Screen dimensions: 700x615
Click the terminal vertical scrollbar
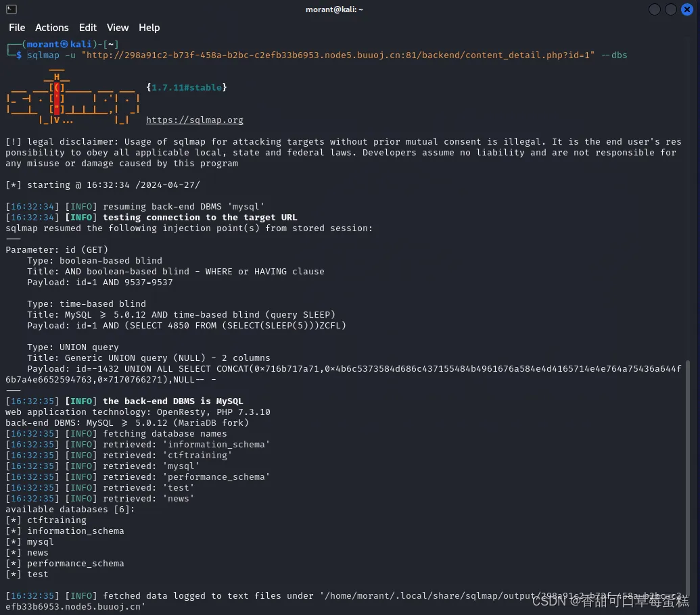click(688, 477)
